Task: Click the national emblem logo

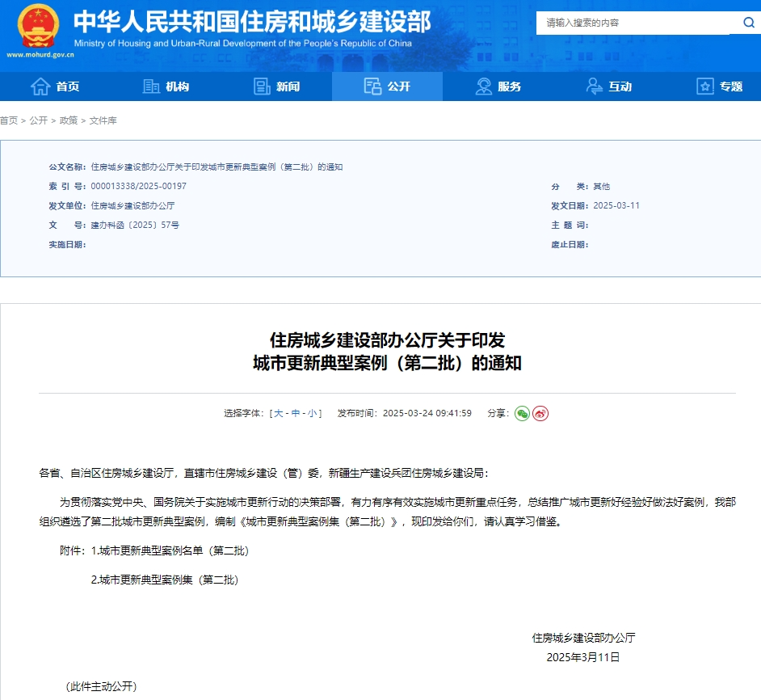Action: coord(38,26)
